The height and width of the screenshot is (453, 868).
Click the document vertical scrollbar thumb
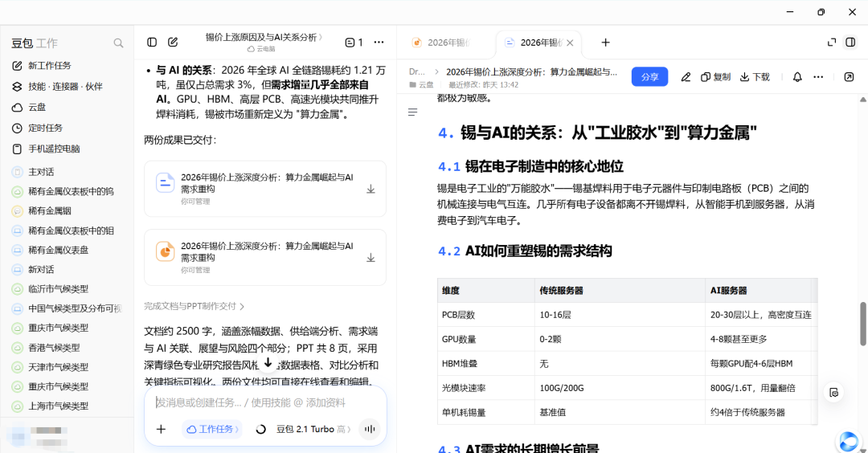point(862,324)
